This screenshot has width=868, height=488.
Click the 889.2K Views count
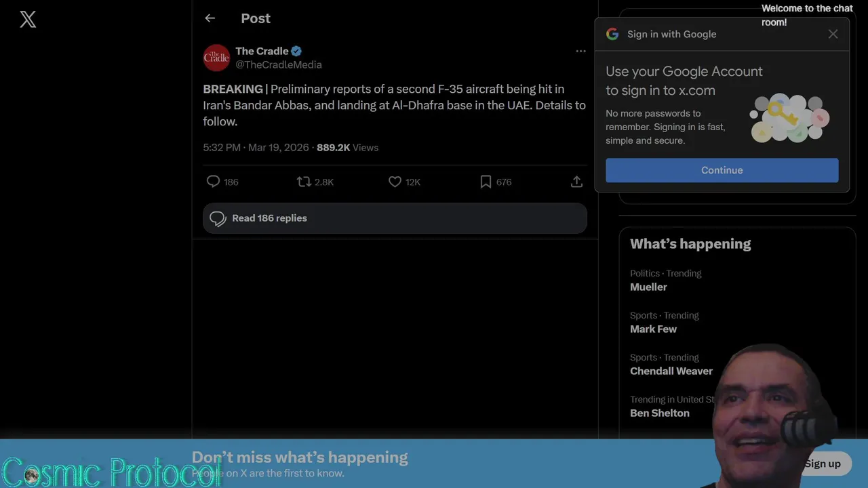click(x=347, y=147)
